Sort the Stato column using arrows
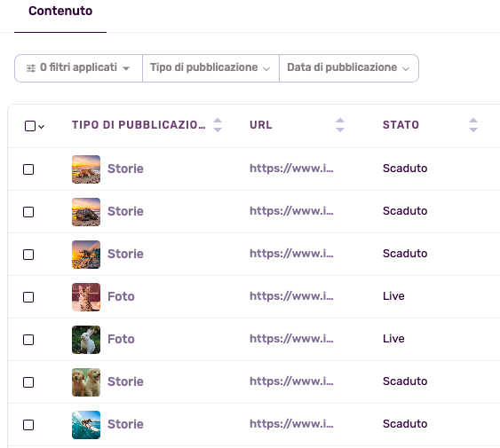 click(x=473, y=125)
